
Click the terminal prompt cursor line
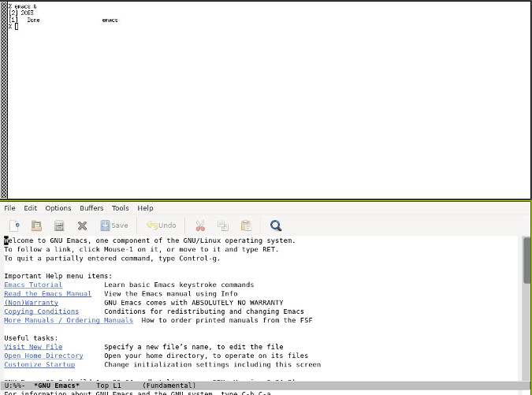click(x=13, y=27)
